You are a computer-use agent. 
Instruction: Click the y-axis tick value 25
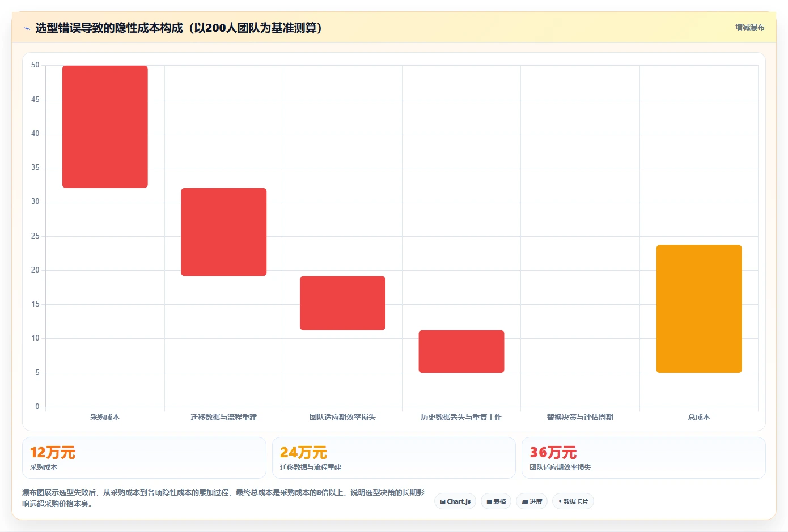coord(35,236)
